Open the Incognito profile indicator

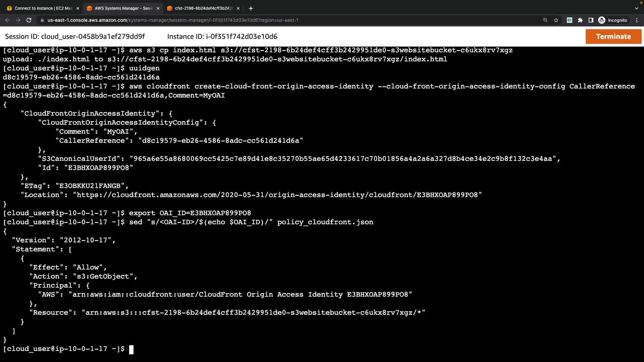click(x=613, y=20)
